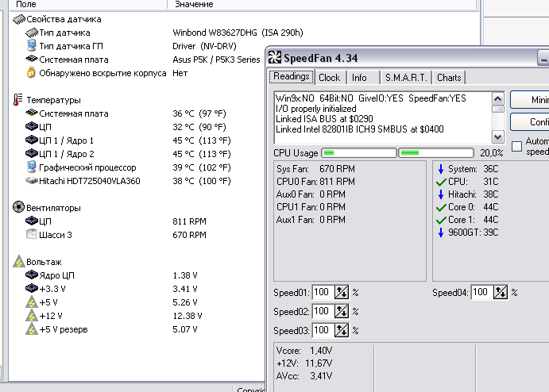
Task: Click the sensor type chip icon
Action: tap(32, 33)
